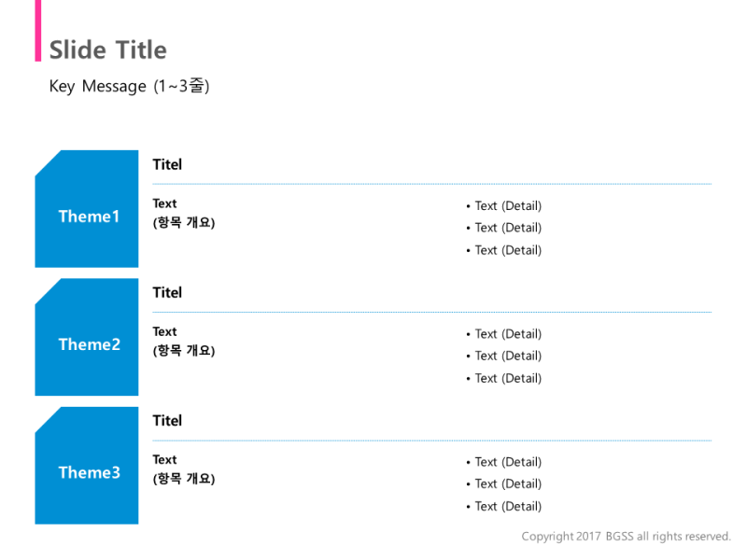
Task: Select the 항목 개요 text in Theme3 row
Action: 184,479
